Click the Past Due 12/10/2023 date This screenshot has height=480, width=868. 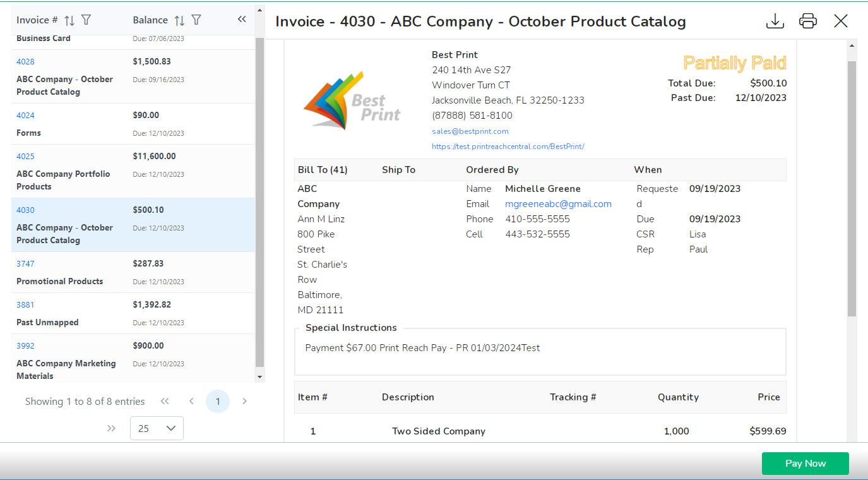coord(761,98)
